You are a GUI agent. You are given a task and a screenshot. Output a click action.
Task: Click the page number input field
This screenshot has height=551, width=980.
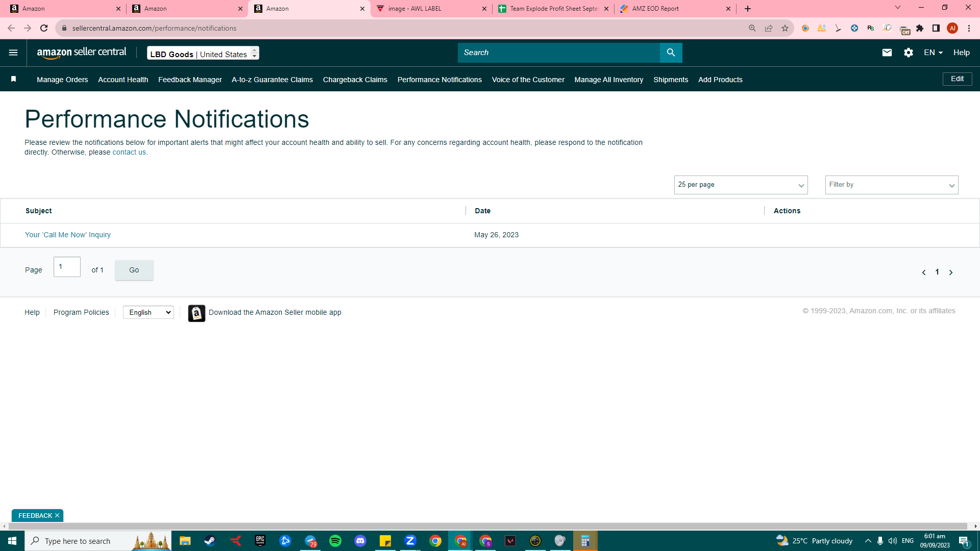click(67, 267)
